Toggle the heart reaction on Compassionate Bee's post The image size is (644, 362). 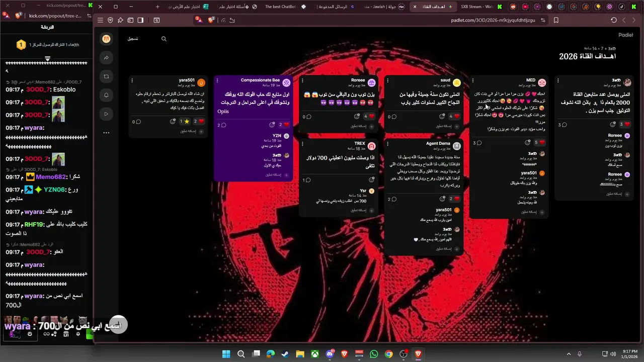coord(284,125)
